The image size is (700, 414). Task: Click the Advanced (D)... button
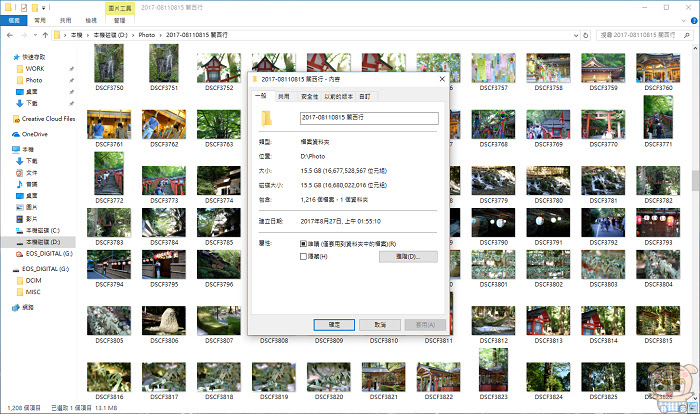[408, 257]
